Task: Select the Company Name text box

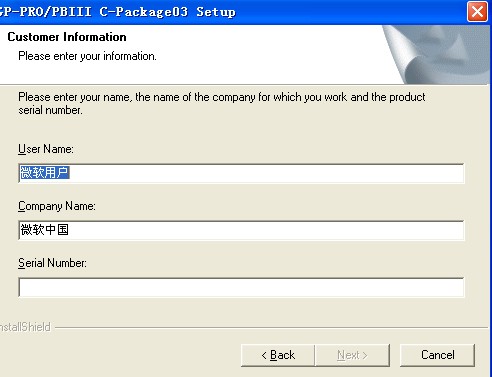Action: (x=241, y=230)
